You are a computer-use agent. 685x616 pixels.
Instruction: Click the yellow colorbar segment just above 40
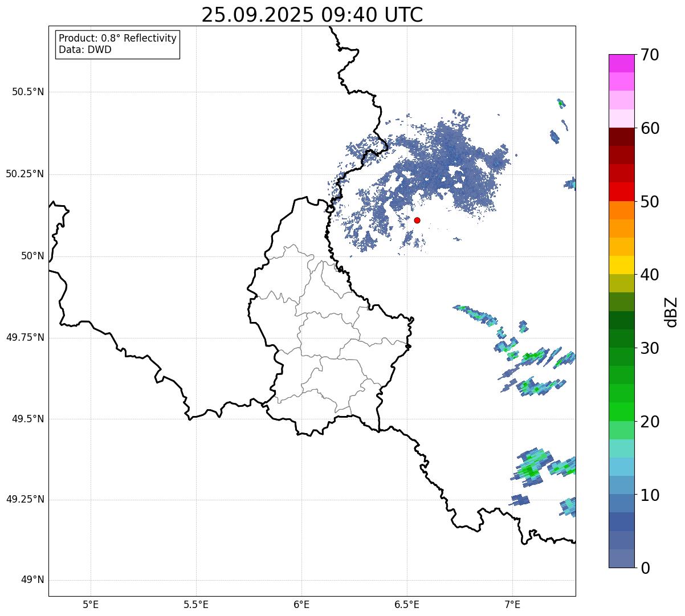(621, 265)
